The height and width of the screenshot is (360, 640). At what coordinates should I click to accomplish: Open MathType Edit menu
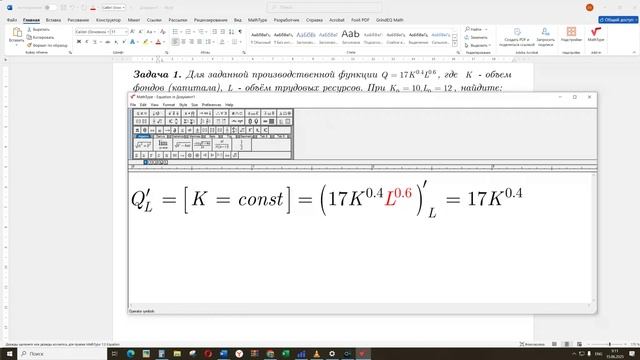tap(143, 105)
